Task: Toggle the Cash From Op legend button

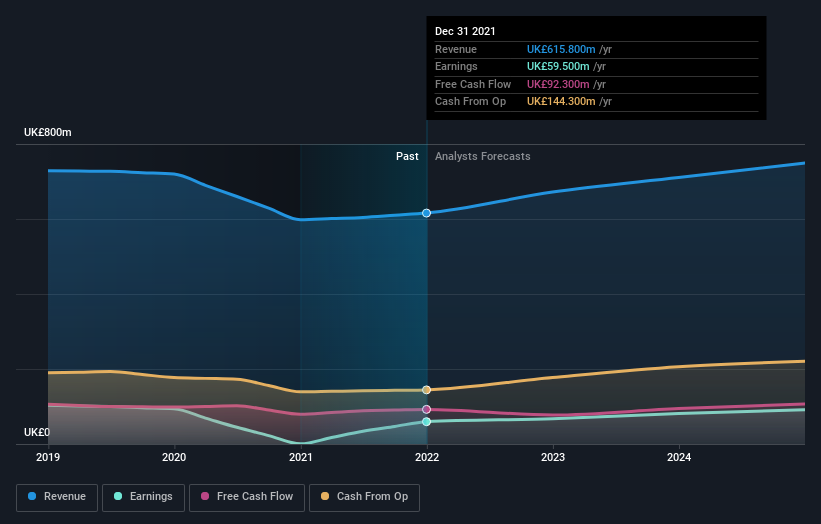Action: click(364, 497)
